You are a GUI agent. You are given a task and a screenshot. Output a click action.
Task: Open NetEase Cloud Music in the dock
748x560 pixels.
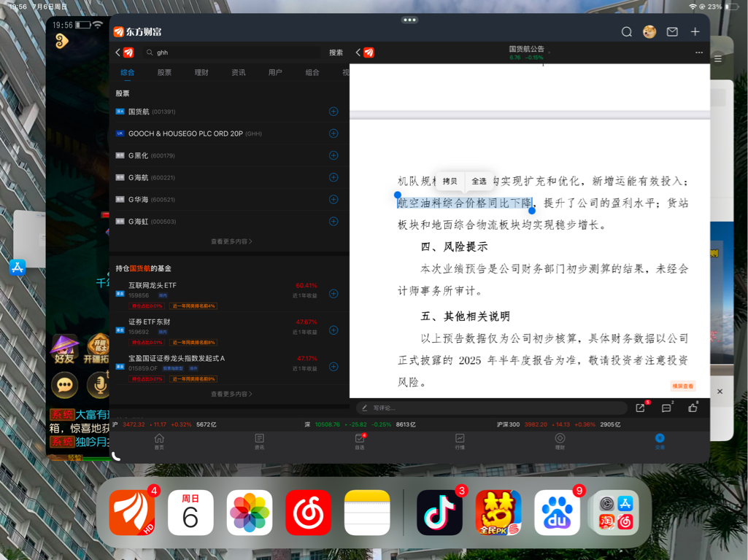coord(308,513)
